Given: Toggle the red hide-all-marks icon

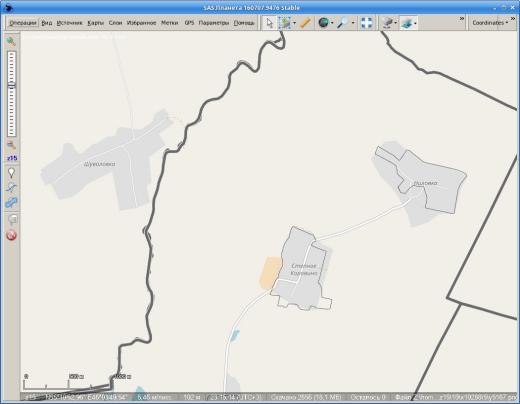Looking at the screenshot, I should coord(11,235).
